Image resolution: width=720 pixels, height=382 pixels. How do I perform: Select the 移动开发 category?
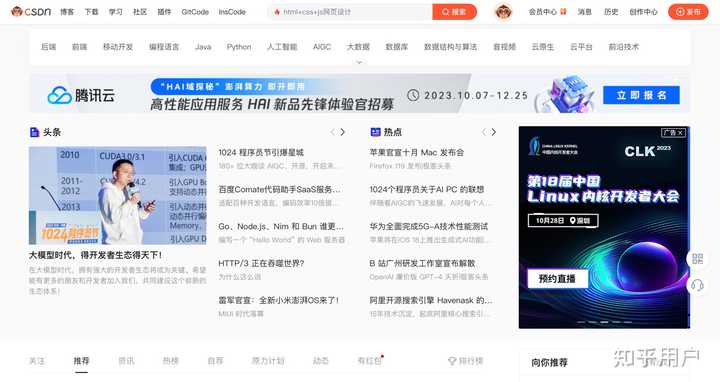tap(118, 47)
